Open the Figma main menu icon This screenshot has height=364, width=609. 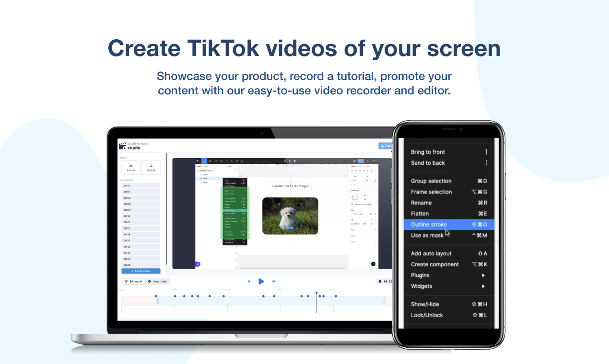pos(198,161)
